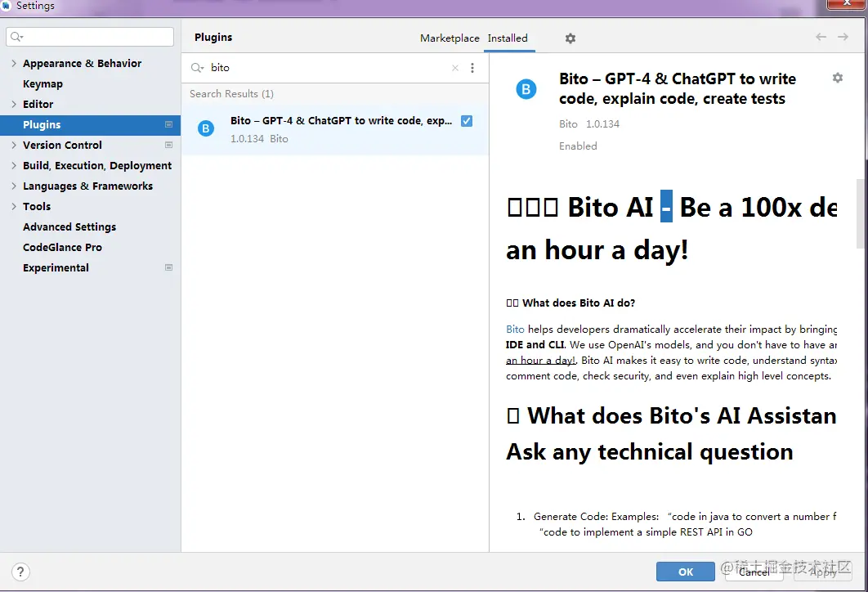Expand Appearance & Behavior section
This screenshot has width=868, height=592.
pyautogui.click(x=14, y=63)
